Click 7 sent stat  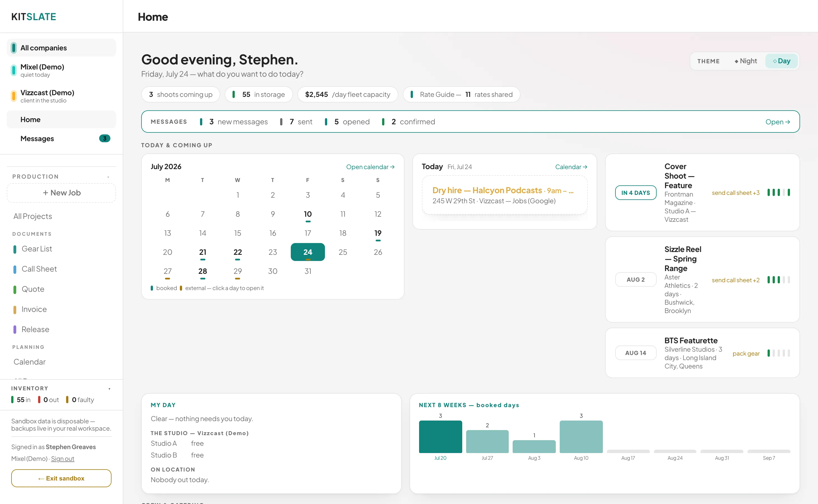pos(296,122)
